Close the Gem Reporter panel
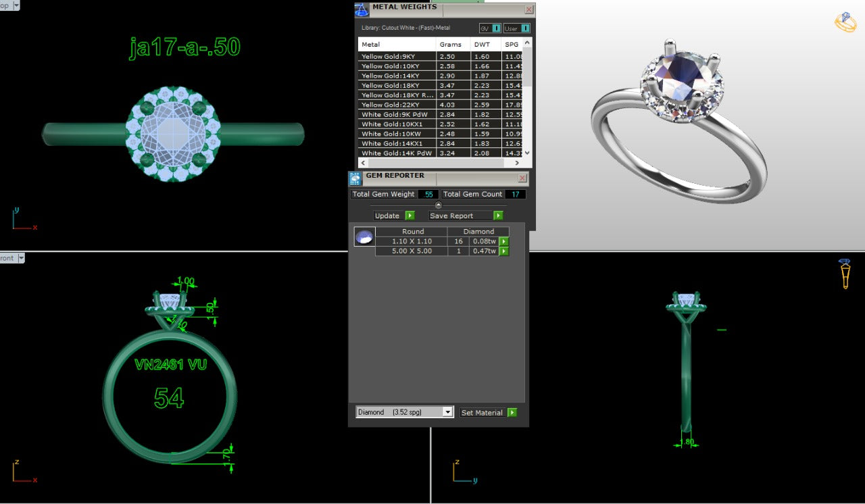865x504 pixels. coord(522,178)
